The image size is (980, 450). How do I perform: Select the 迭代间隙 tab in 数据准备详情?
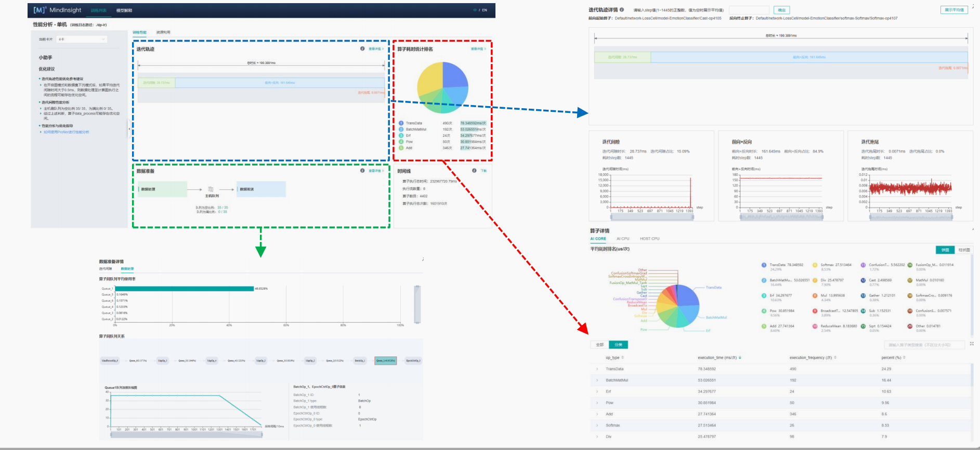tap(106, 269)
